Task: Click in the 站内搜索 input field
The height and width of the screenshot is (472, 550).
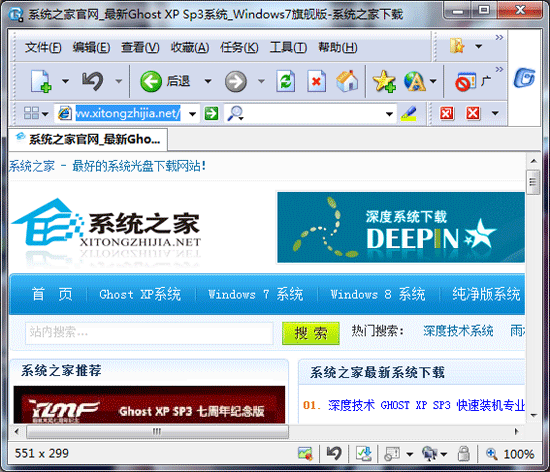Action: coord(149,332)
